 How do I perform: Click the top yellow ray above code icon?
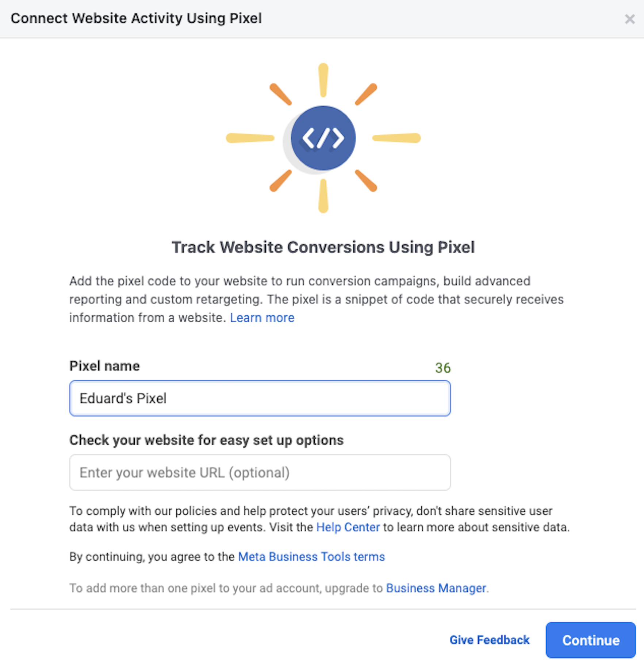[323, 80]
